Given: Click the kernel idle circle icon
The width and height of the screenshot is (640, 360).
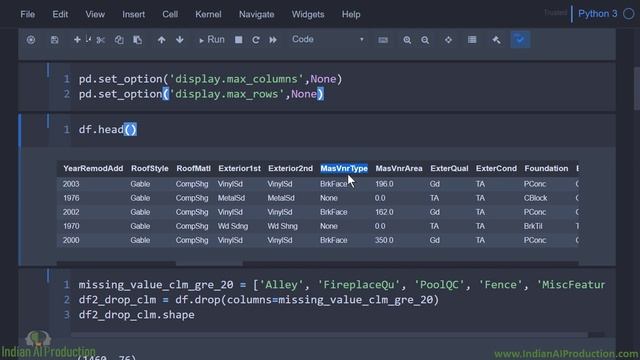Looking at the screenshot, I should 629,14.
